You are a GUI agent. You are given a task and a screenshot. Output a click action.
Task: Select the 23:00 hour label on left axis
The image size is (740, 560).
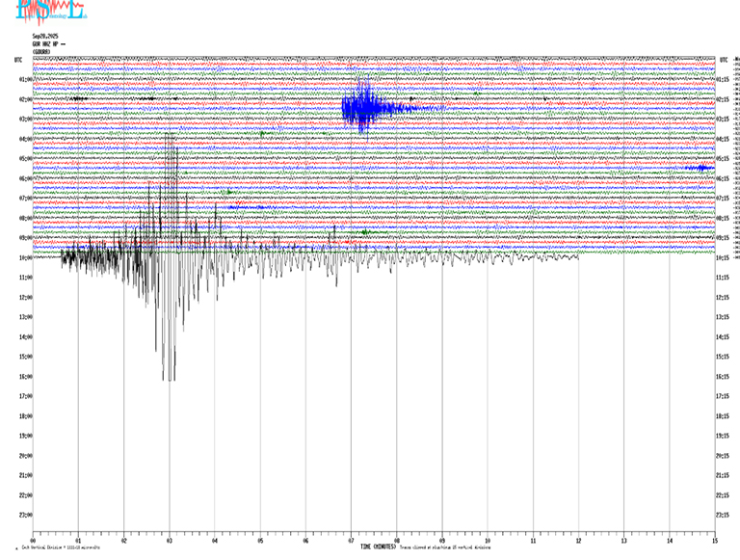pos(26,516)
